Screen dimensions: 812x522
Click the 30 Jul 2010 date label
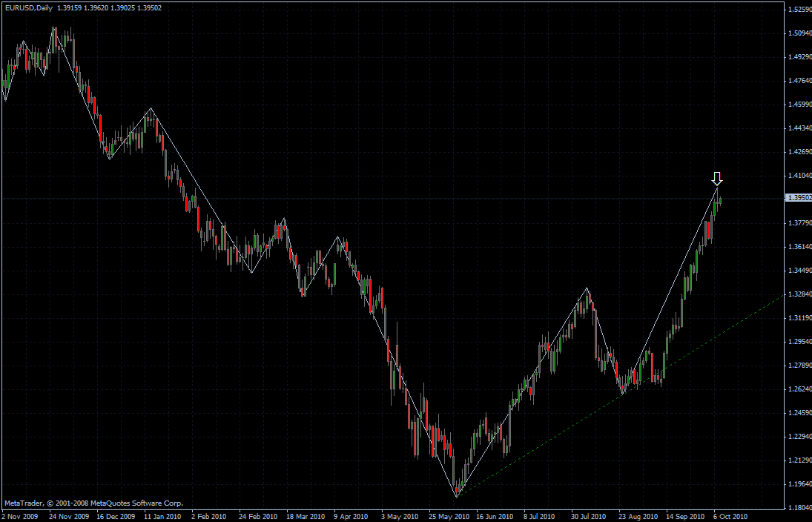589,516
